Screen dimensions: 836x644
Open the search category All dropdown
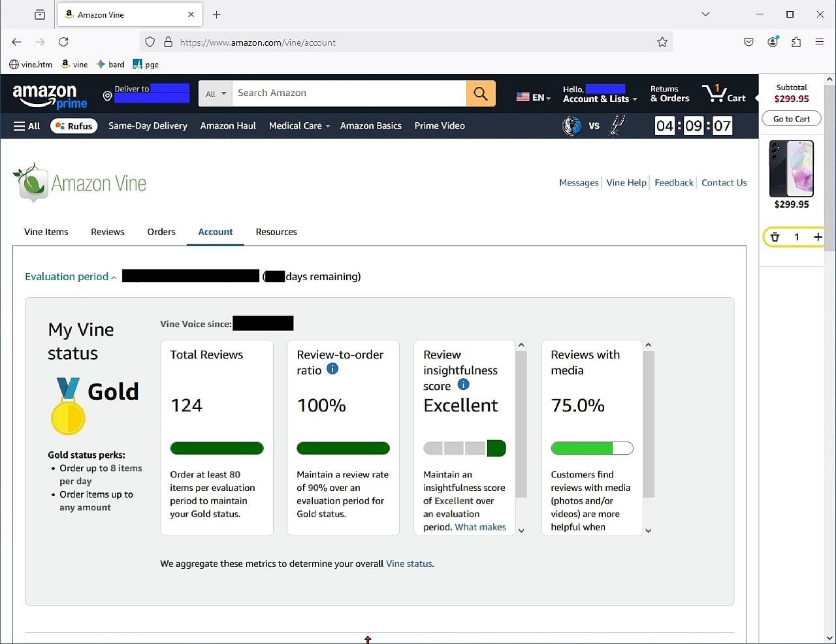click(x=216, y=93)
